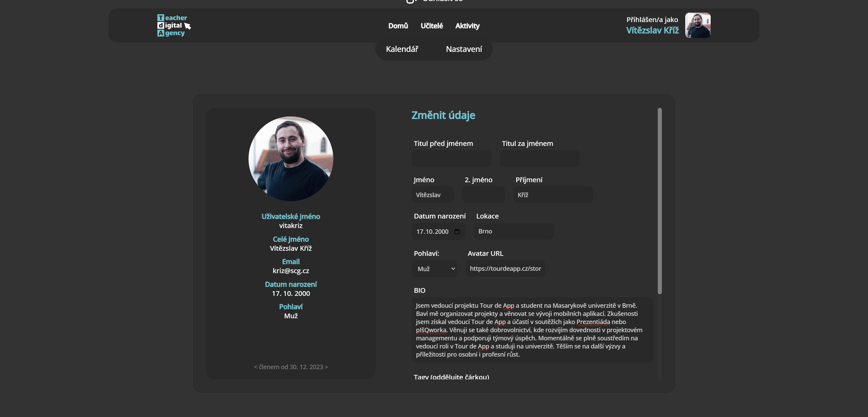The height and width of the screenshot is (417, 868).
Task: Click the username value vitakriz
Action: tap(291, 226)
